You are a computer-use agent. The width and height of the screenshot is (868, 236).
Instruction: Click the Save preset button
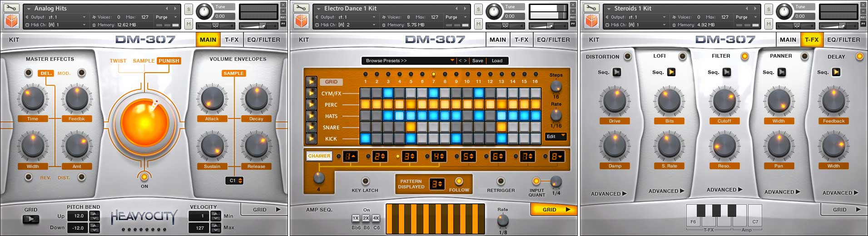click(478, 60)
